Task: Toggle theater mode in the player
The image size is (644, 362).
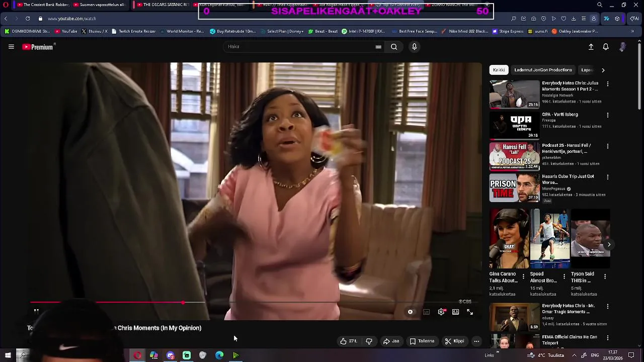Action: click(x=455, y=312)
